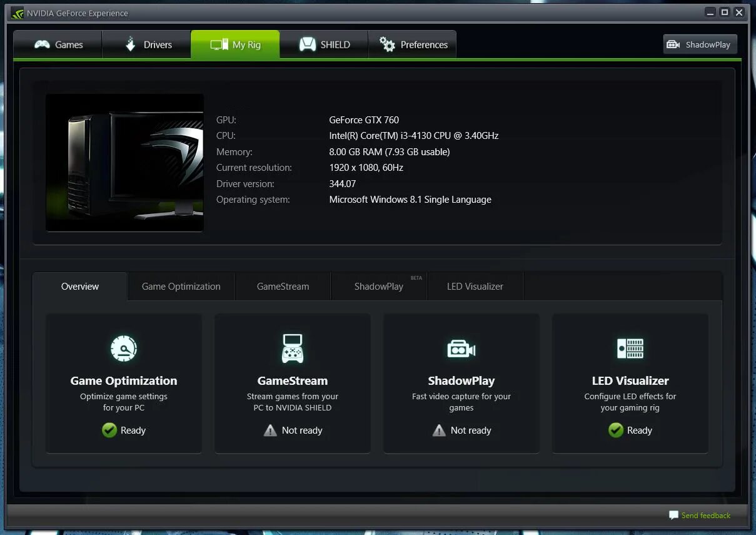Open the ShadowPlay BETA sub-tab
Viewport: 756px width, 535px height.
click(379, 287)
